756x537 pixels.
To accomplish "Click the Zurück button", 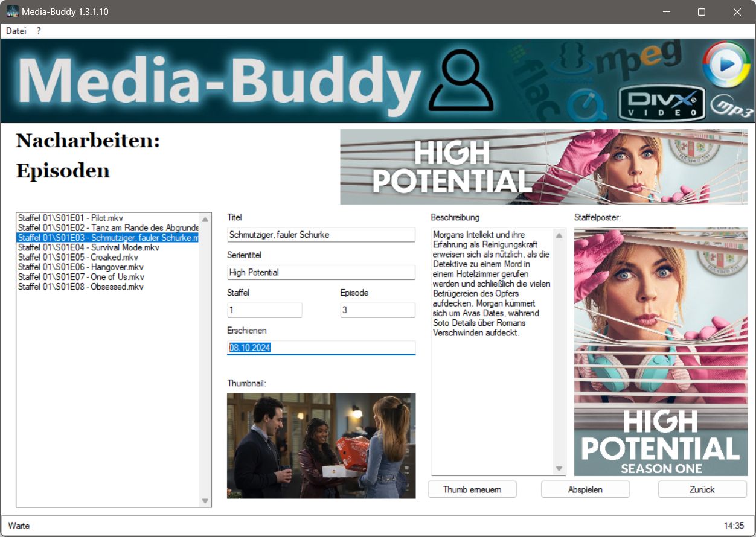I will tap(702, 489).
